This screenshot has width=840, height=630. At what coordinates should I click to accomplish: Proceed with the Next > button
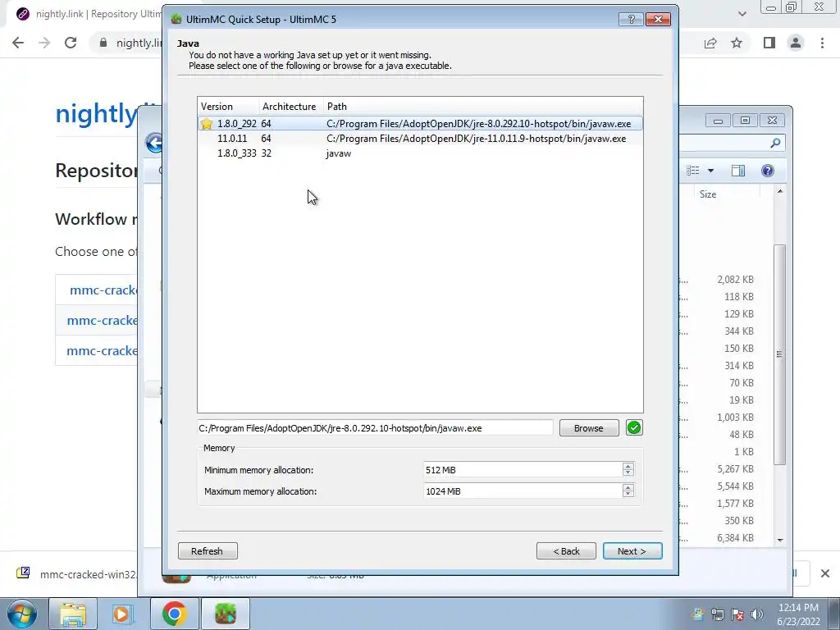point(632,551)
